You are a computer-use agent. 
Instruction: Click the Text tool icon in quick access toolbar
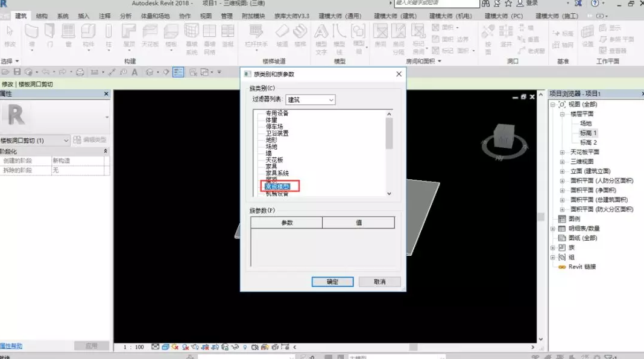[134, 72]
